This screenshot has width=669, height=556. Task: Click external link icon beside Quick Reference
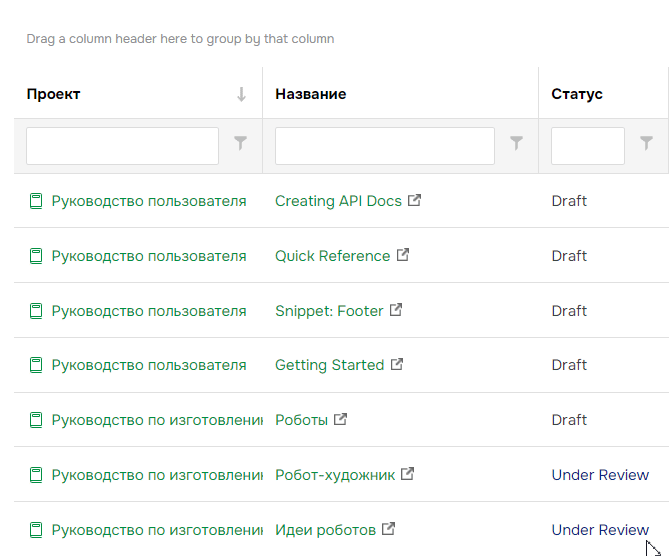click(403, 255)
